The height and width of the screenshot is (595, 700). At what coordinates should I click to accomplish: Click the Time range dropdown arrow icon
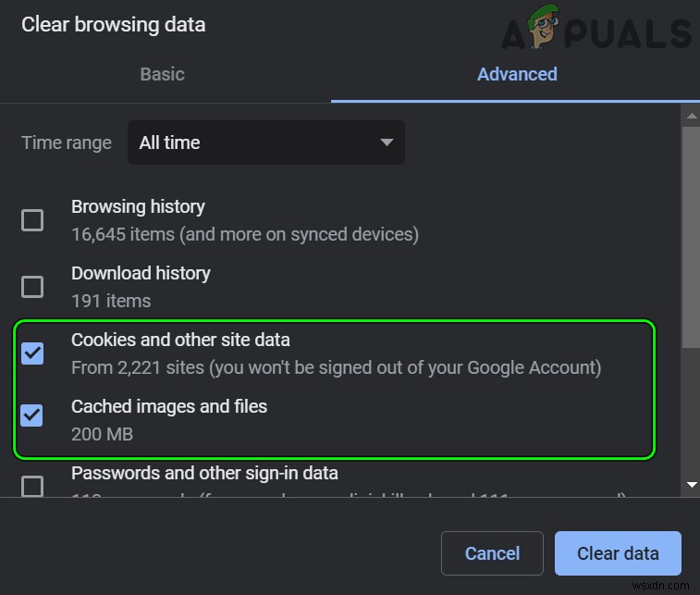[387, 143]
